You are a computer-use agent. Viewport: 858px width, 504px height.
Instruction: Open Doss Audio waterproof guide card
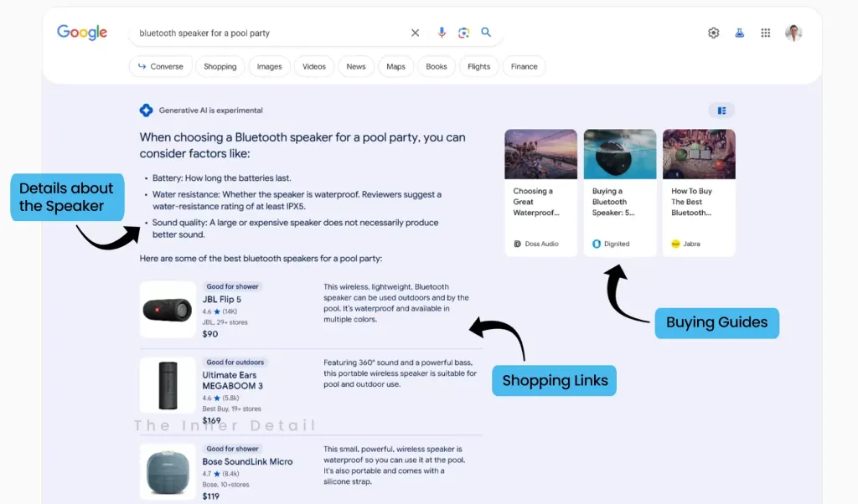pos(540,193)
